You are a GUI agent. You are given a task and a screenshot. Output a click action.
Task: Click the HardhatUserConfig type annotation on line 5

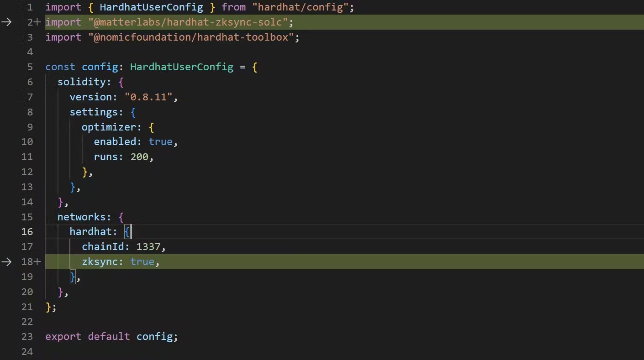click(x=181, y=67)
